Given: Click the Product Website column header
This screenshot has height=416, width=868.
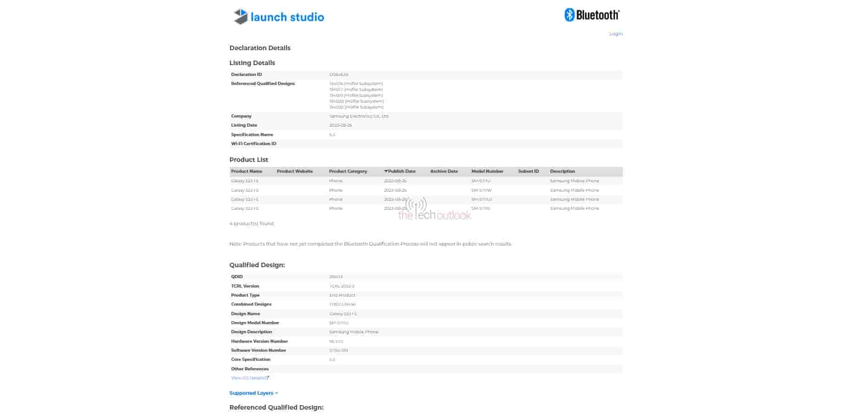Looking at the screenshot, I should click(x=294, y=171).
